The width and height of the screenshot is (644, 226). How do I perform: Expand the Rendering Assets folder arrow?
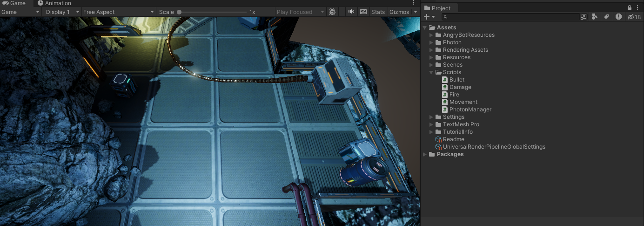[431, 50]
